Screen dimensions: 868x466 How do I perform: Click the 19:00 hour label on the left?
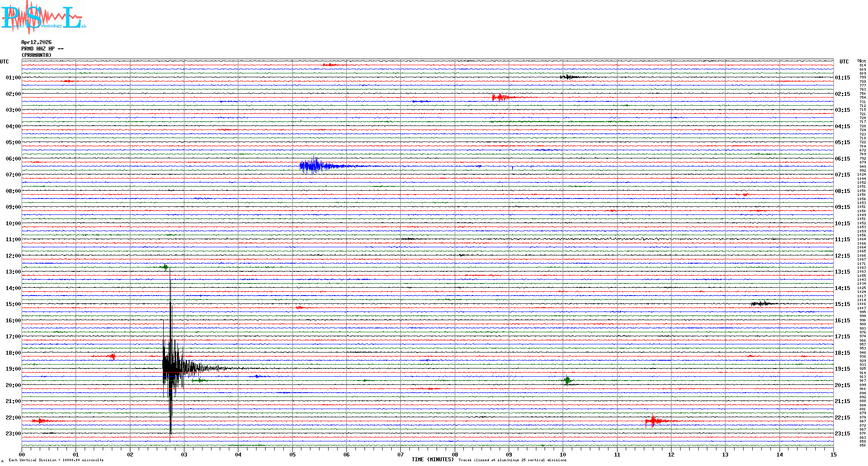coord(13,369)
